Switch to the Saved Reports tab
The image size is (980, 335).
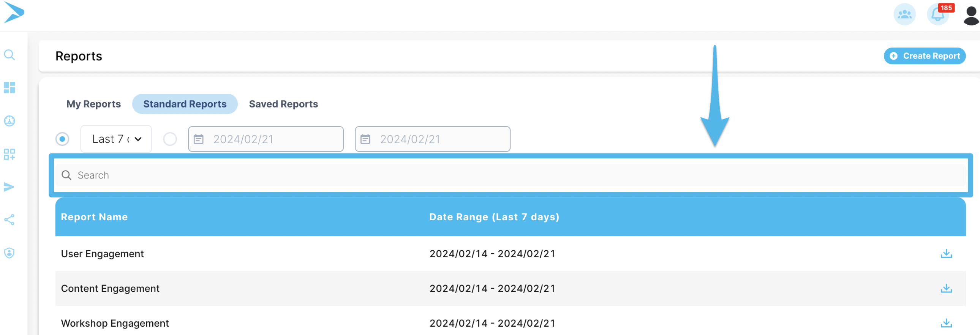283,104
